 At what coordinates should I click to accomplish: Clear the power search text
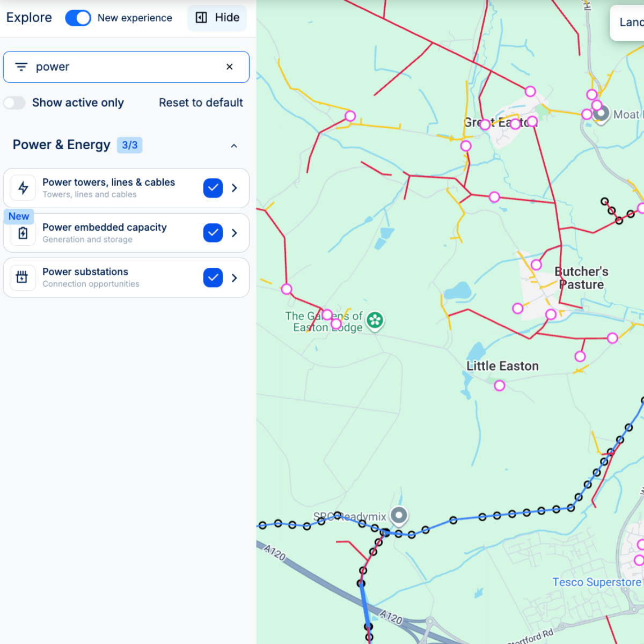[x=229, y=67]
